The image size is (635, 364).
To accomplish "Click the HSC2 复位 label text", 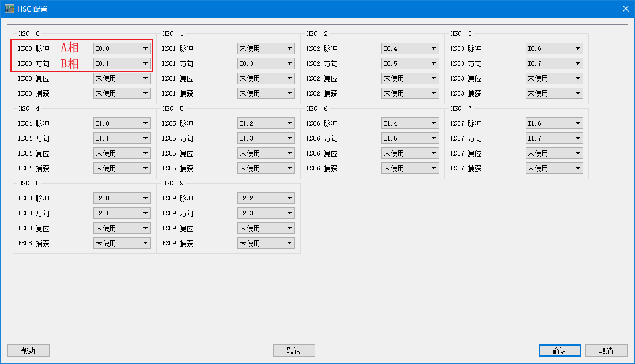I will coord(322,78).
